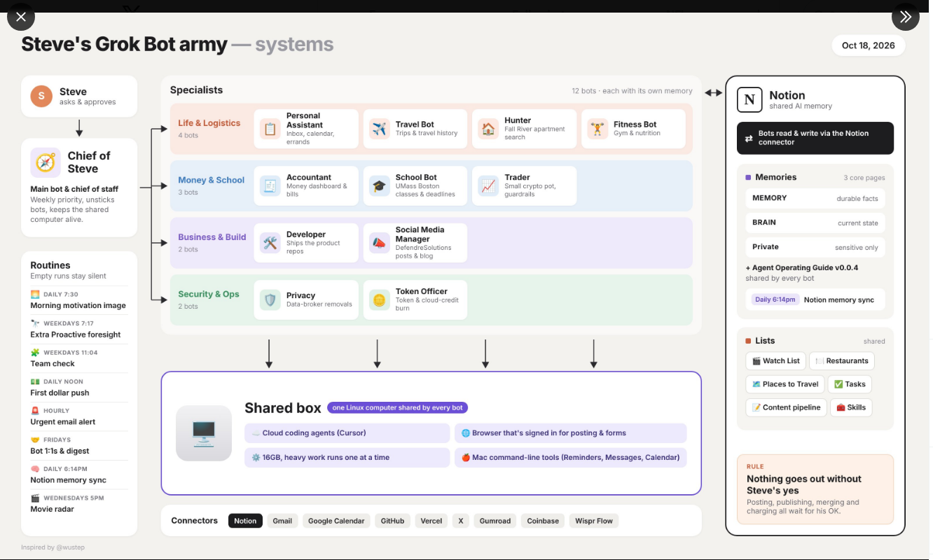Close the image viewer with the X button
Image resolution: width=933 pixels, height=560 pixels.
tap(21, 17)
